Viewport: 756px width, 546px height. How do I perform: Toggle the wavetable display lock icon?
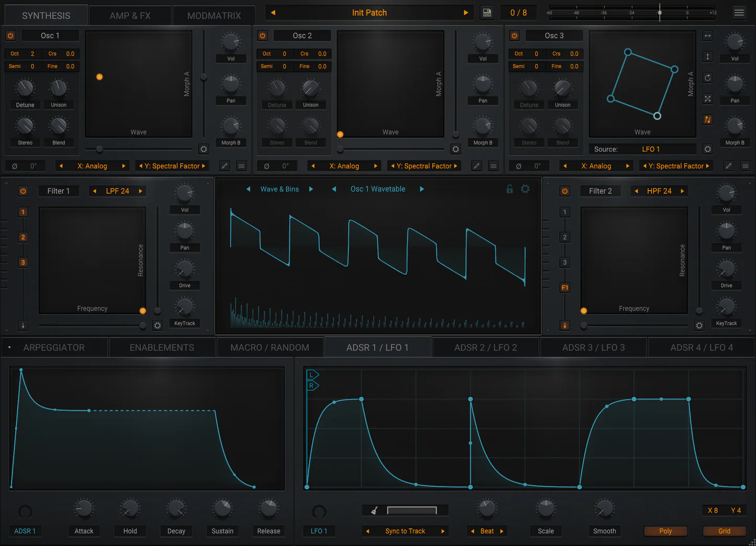[x=510, y=189]
